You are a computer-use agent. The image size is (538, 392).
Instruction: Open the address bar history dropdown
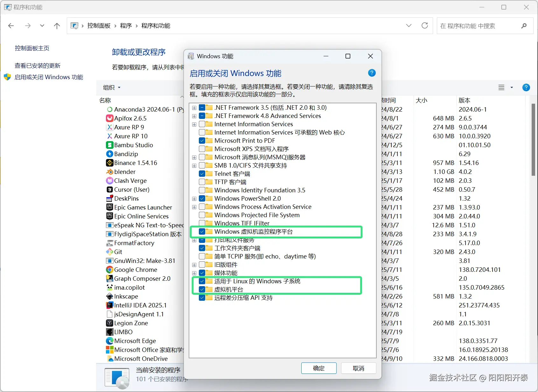point(409,26)
